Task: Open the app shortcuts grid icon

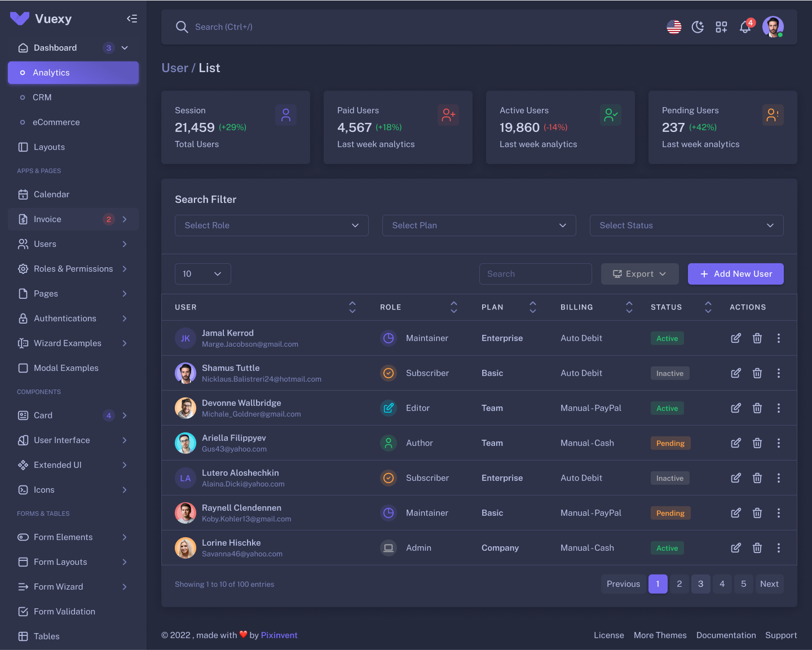Action: (x=721, y=26)
